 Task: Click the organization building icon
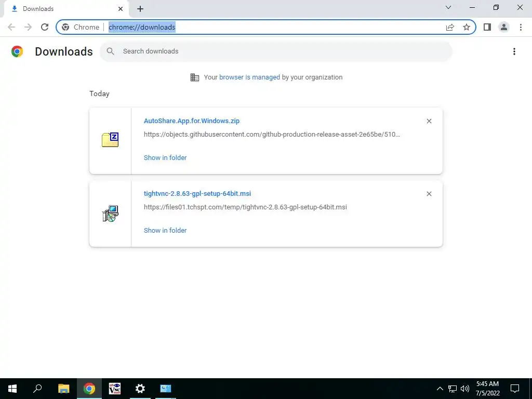point(194,77)
